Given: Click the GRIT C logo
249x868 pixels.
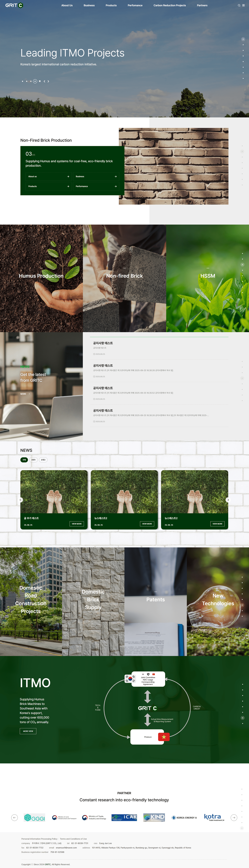Looking at the screenshot, I should click(x=14, y=5).
